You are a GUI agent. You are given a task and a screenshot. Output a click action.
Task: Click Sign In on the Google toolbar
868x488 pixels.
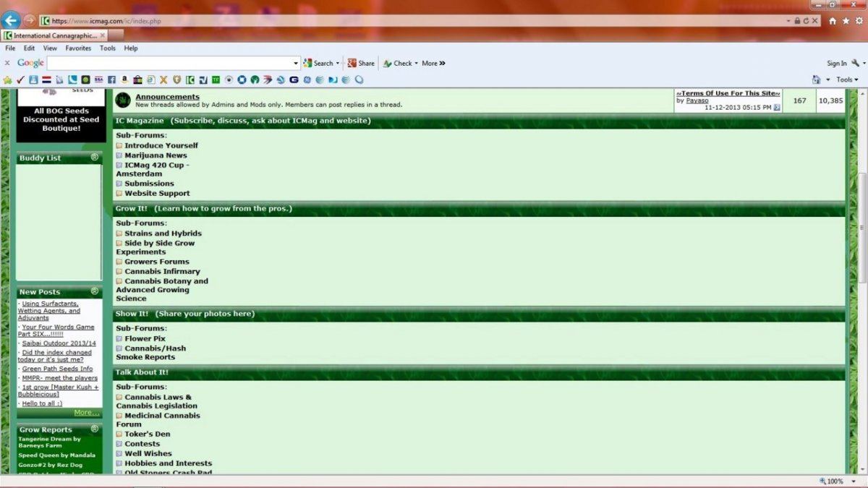click(x=837, y=64)
